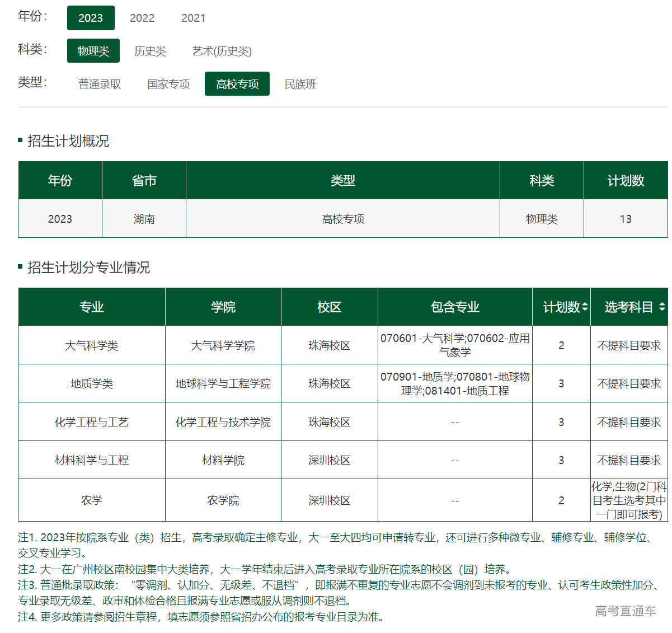Click 材料科学与工程 major cell
This screenshot has height=633, width=672.
point(92,460)
